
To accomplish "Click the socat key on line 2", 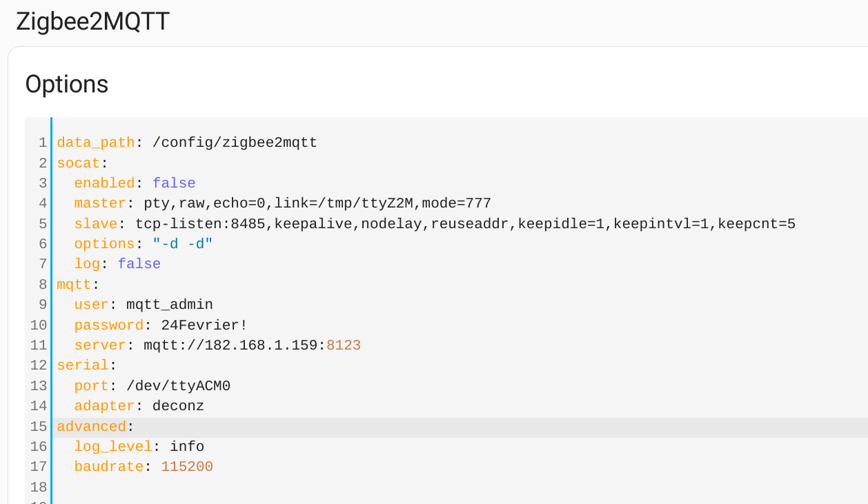I will [x=78, y=163].
